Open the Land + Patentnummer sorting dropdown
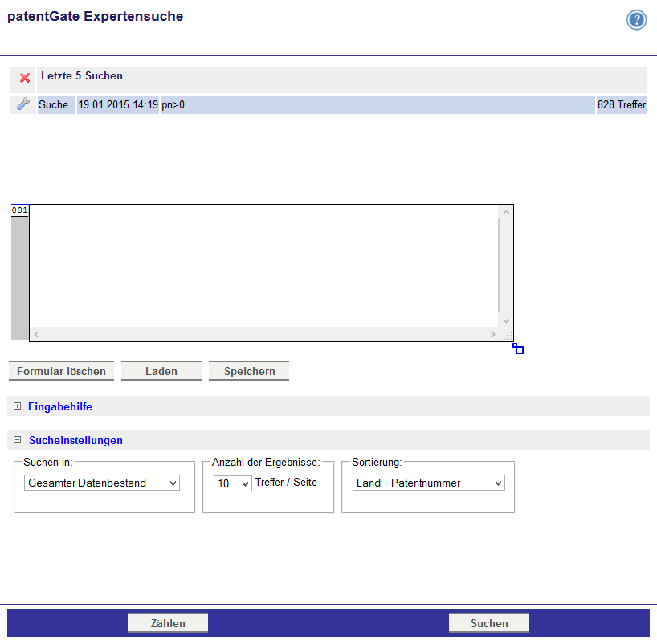 (x=429, y=483)
